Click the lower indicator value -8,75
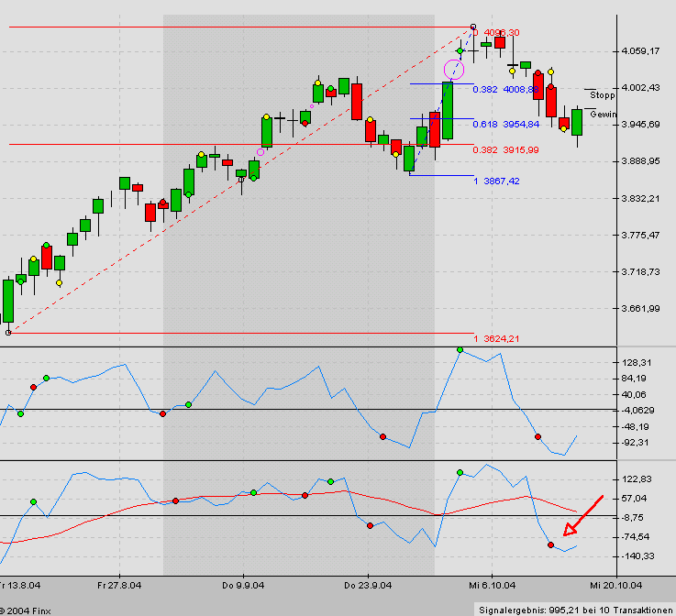This screenshot has width=676, height=616. point(633,518)
